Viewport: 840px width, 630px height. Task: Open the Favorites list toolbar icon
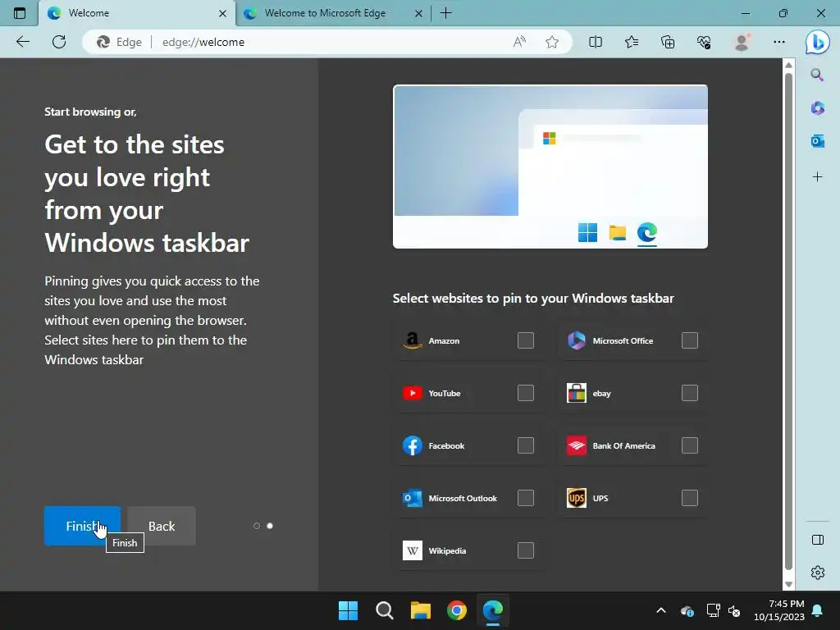[x=632, y=42]
